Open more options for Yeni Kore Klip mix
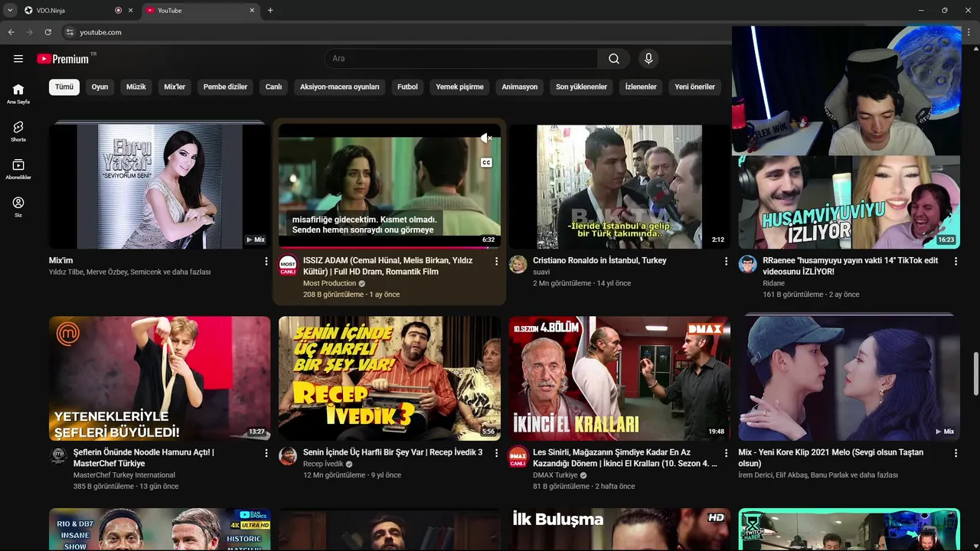 (x=955, y=453)
